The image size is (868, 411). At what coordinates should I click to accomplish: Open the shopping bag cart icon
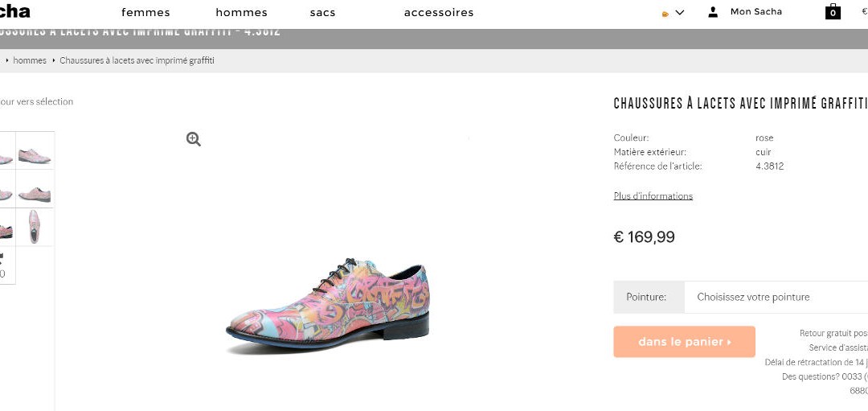[833, 12]
